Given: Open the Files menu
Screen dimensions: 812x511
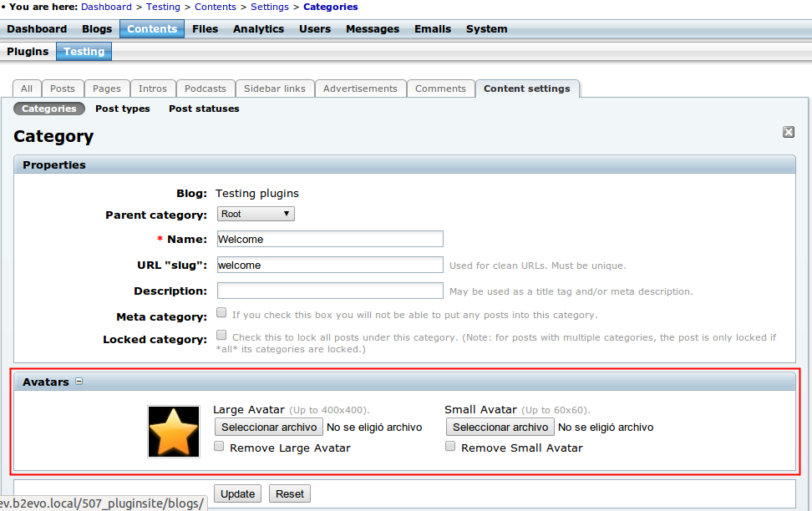Looking at the screenshot, I should 205,29.
